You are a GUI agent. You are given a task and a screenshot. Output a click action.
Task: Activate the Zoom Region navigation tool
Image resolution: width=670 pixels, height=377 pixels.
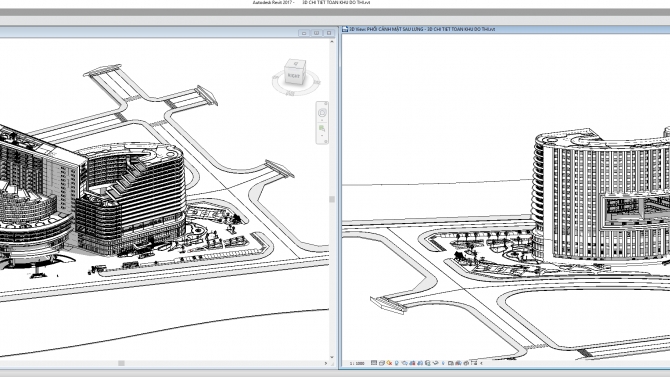(x=322, y=128)
